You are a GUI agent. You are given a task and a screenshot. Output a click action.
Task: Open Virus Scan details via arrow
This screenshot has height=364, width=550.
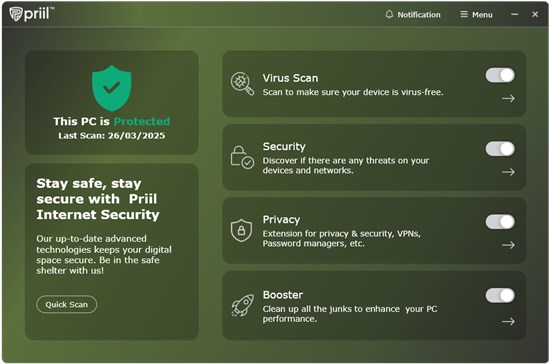(x=508, y=99)
